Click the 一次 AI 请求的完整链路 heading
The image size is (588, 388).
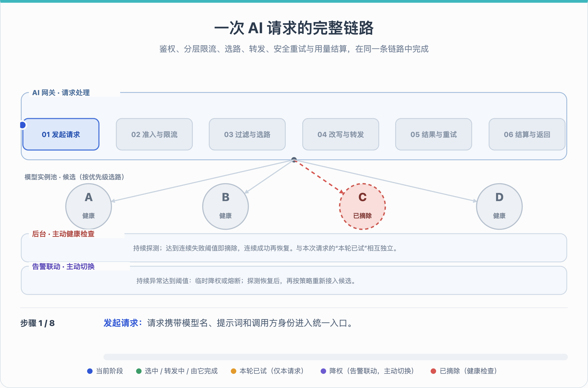coord(294,28)
